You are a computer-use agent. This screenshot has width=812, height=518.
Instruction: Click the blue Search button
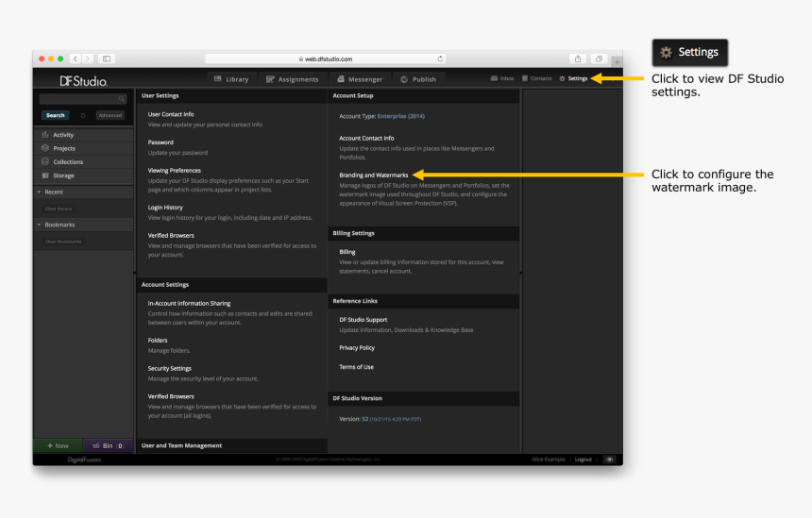coord(56,115)
